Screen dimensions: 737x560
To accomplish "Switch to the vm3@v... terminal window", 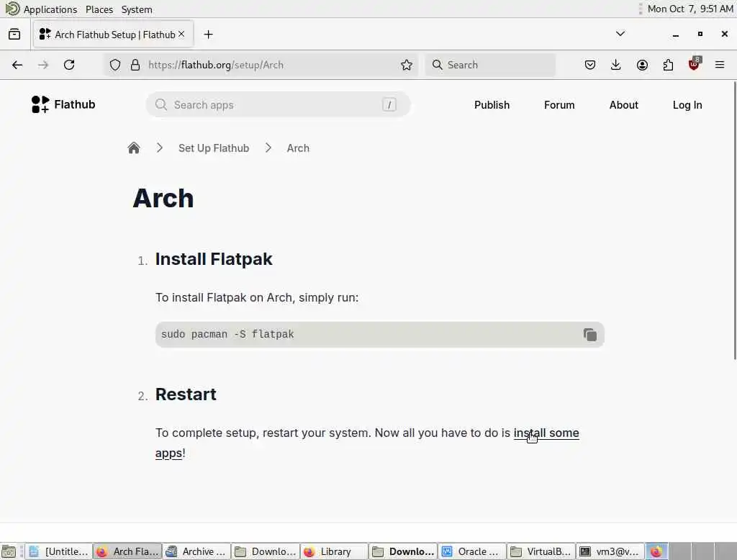I will [x=610, y=551].
